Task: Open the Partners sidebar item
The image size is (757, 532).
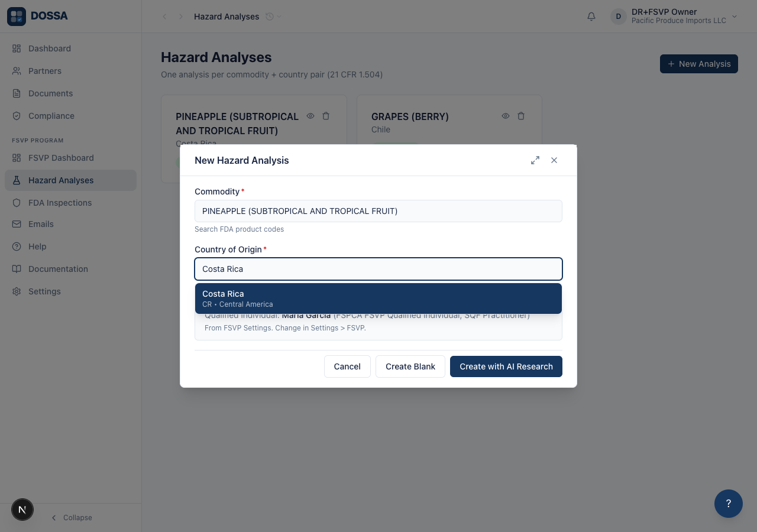Action: tap(70, 71)
